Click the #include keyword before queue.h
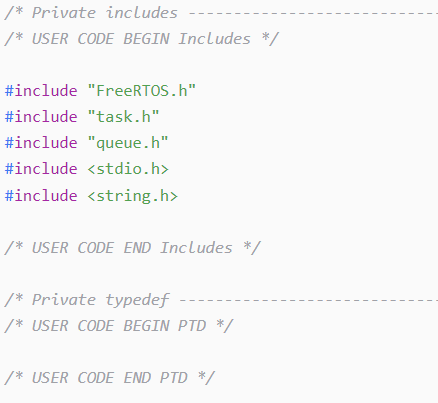438x403 pixels. point(41,143)
